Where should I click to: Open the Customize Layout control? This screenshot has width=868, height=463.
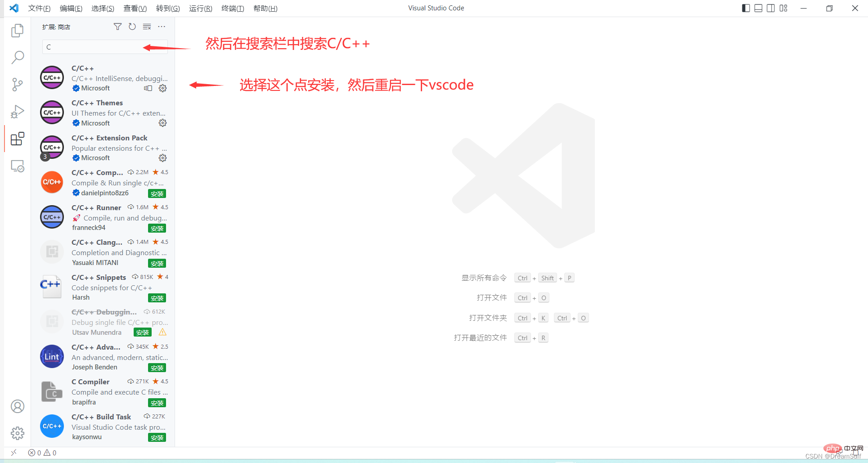click(784, 8)
